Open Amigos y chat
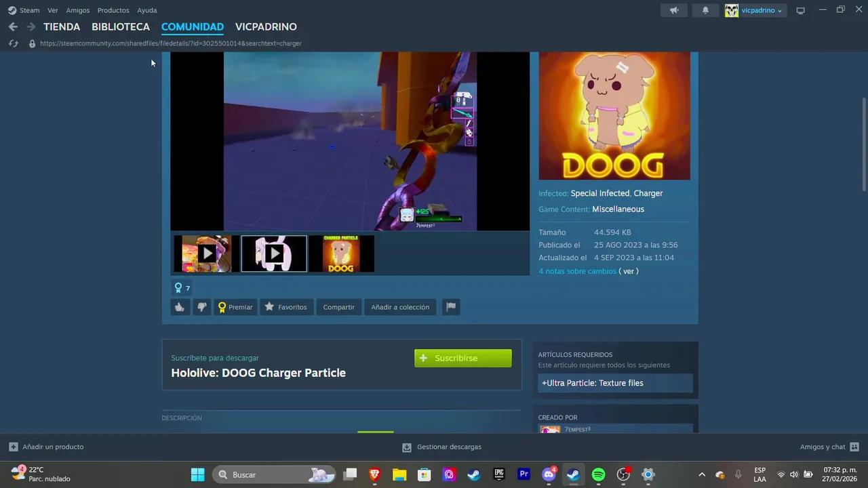 [x=829, y=447]
